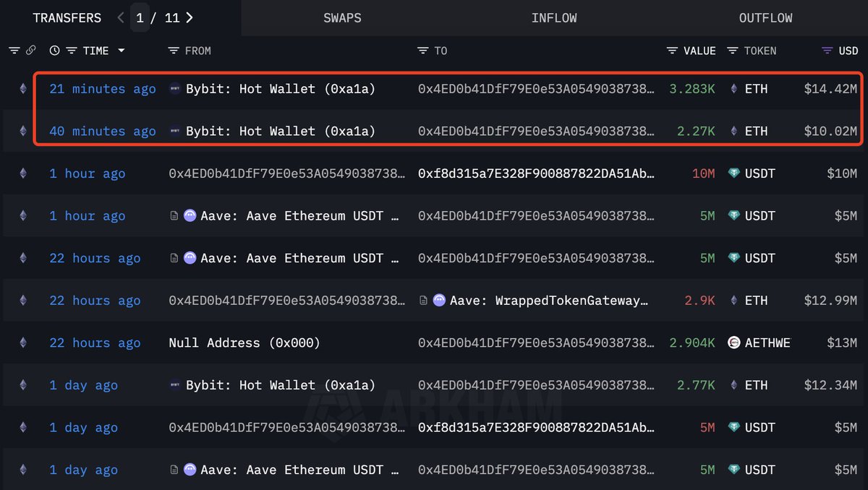Open the TOKEN column filter

tap(733, 51)
